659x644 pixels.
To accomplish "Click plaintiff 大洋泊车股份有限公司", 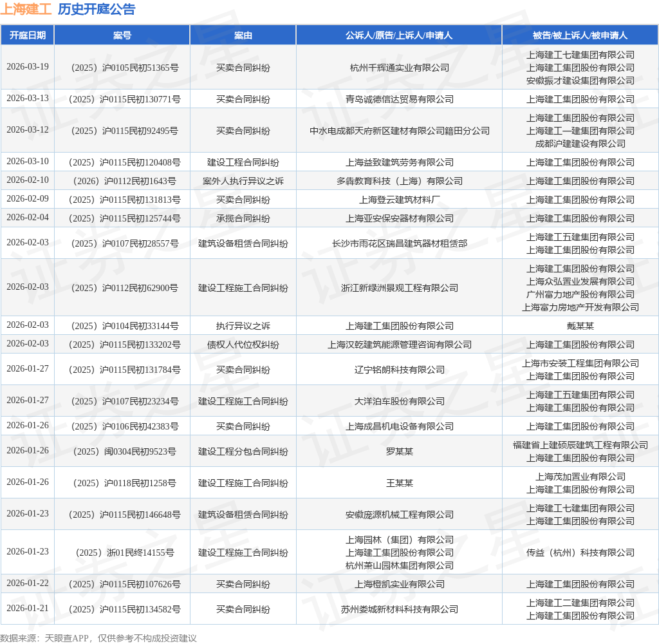I will 399,401.
